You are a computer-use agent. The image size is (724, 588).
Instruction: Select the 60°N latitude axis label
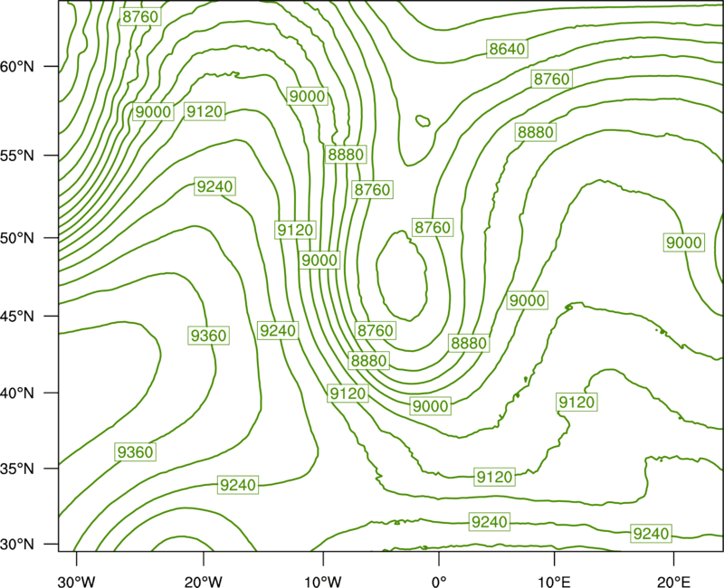17,67
